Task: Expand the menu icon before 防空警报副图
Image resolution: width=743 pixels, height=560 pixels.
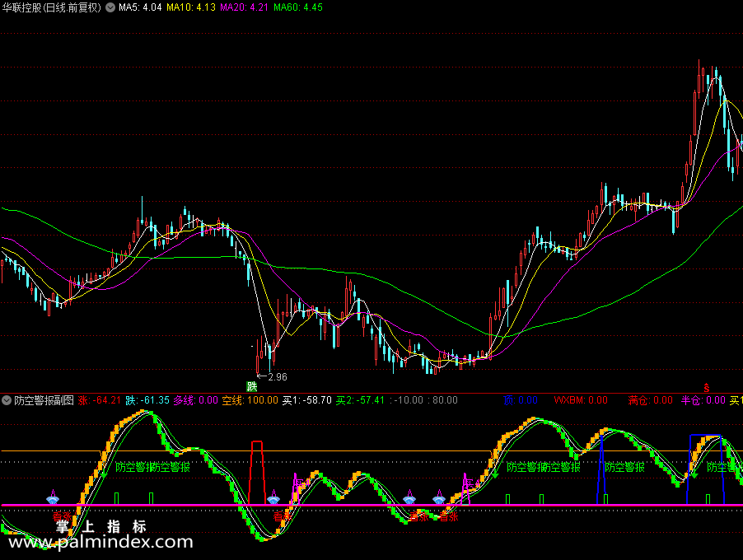Action: click(x=7, y=400)
